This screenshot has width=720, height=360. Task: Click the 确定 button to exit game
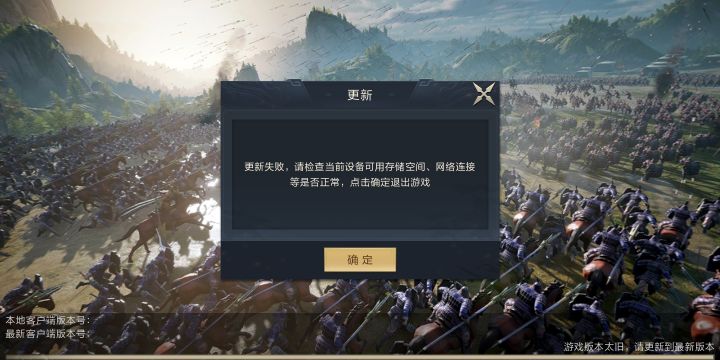click(x=360, y=260)
